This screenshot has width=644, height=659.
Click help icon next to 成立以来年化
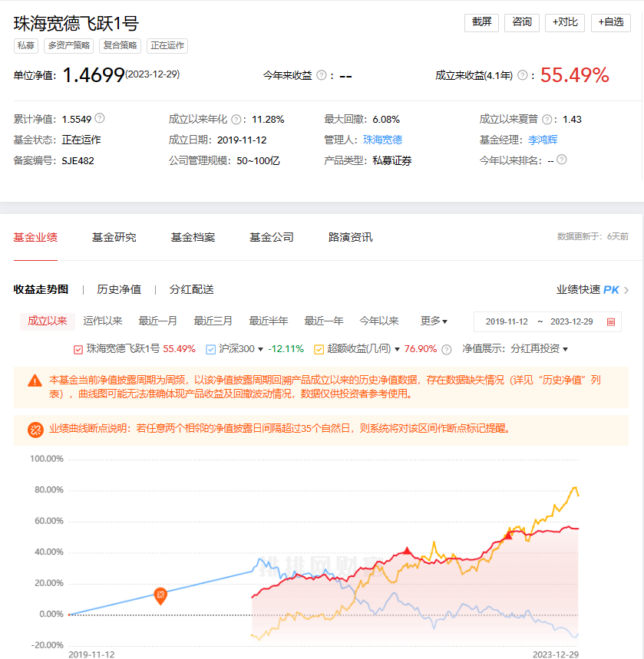(236, 120)
